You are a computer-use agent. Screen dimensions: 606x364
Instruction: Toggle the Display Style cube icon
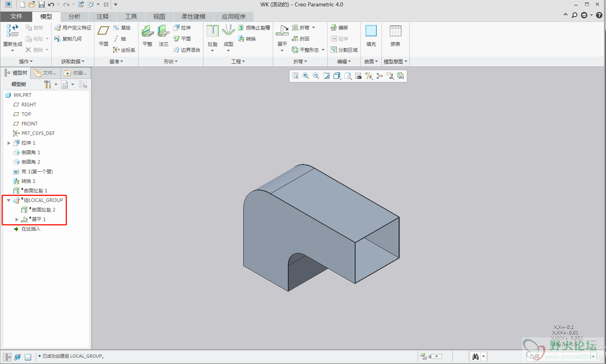pos(337,76)
